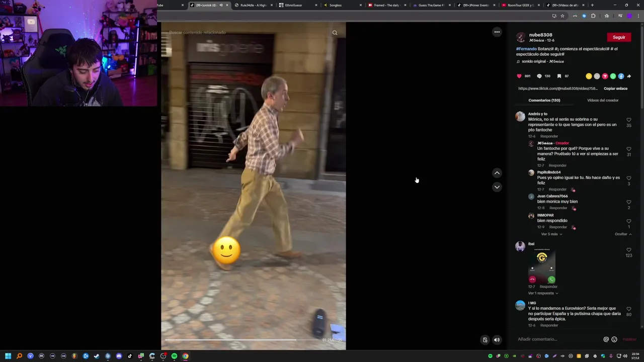Screen dimensions: 644x362
Task: Open the three-dot more options menu
Action: (497, 32)
